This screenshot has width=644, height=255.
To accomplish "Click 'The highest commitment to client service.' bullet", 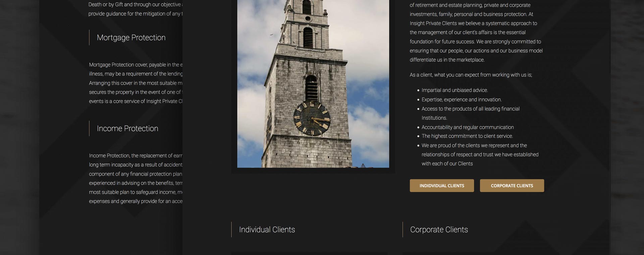I will [x=467, y=136].
